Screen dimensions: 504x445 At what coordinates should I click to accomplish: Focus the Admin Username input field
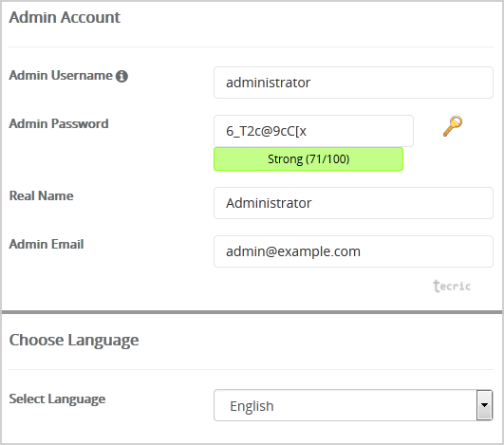[353, 83]
